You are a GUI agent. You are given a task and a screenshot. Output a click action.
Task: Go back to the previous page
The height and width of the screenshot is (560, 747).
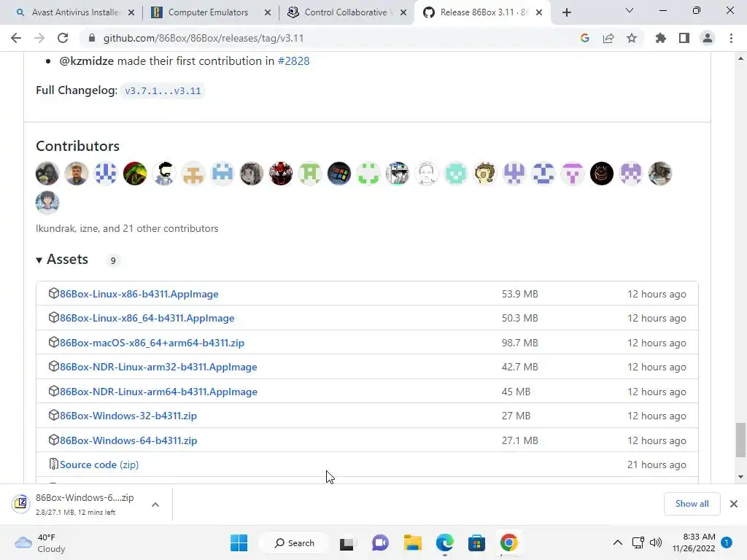coord(16,38)
